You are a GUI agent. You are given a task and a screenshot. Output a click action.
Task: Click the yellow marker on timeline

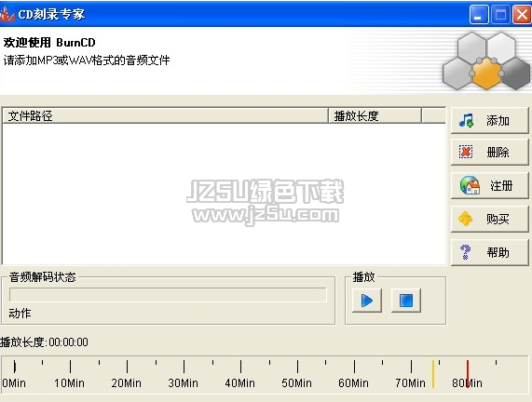(x=433, y=374)
